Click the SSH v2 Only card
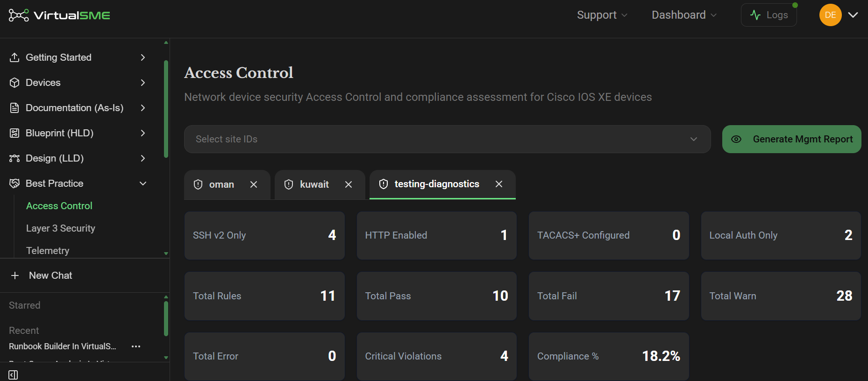This screenshot has width=868, height=381. 264,235
